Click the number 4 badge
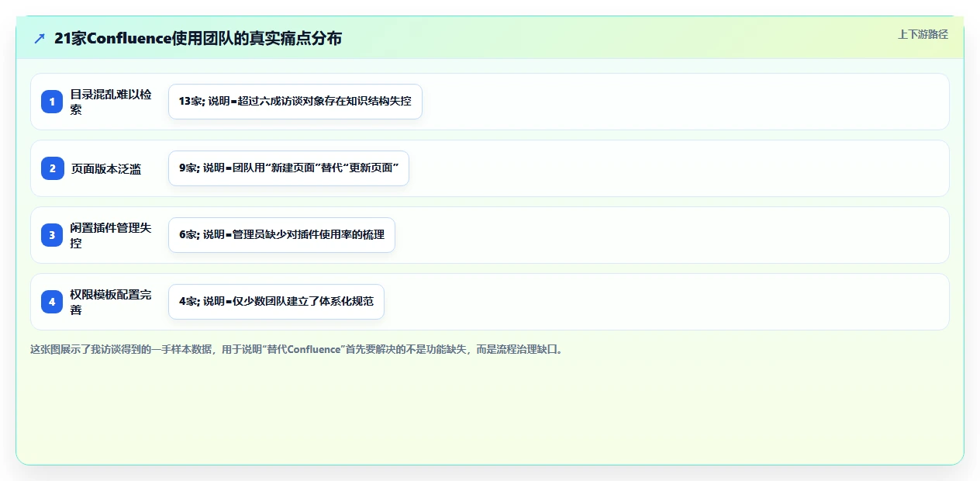The image size is (980, 481). tap(52, 302)
